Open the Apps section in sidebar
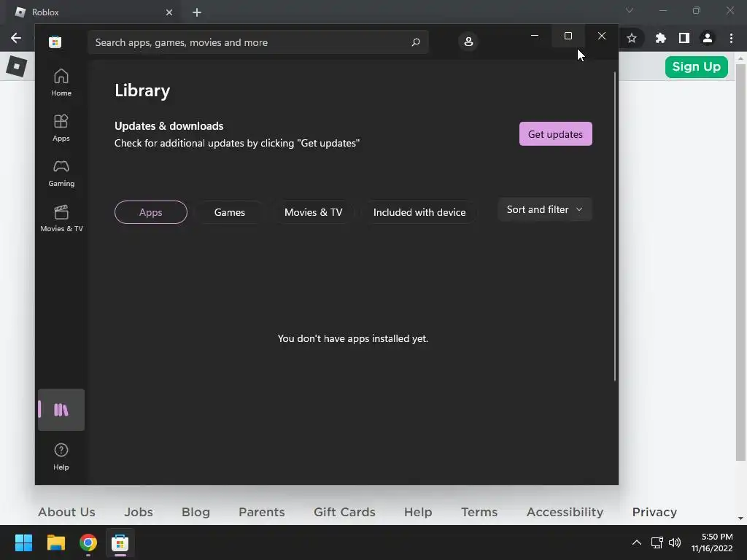The width and height of the screenshot is (747, 560). point(61,128)
